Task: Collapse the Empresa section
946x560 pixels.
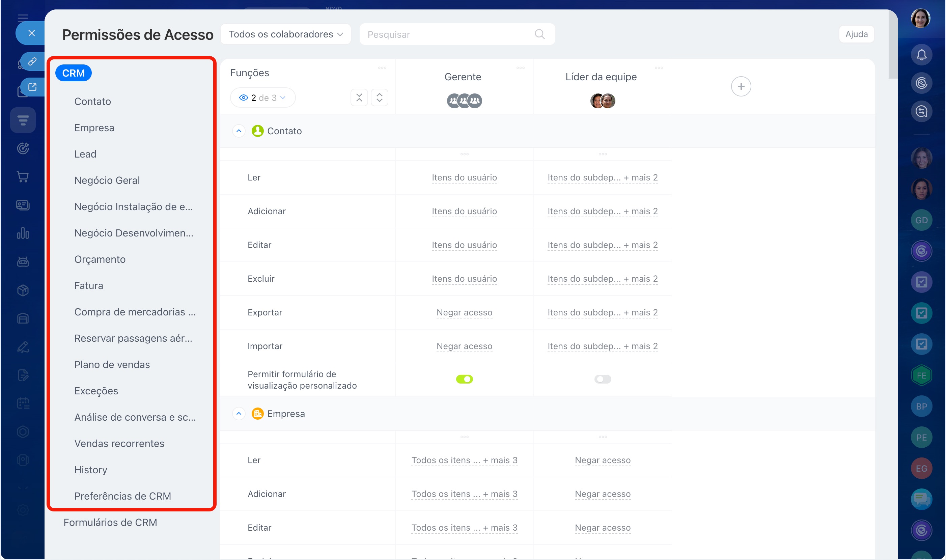Action: [239, 414]
